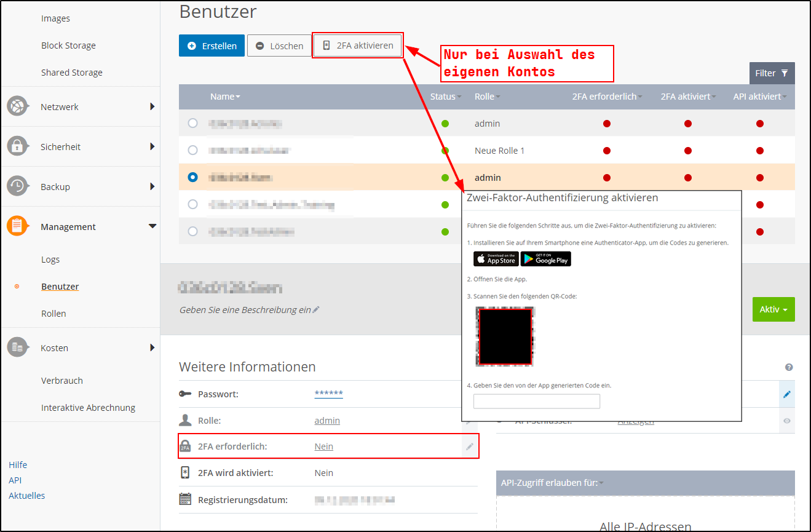This screenshot has height=532, width=811.
Task: Select the Sicherheit padlock icon
Action: [17, 146]
